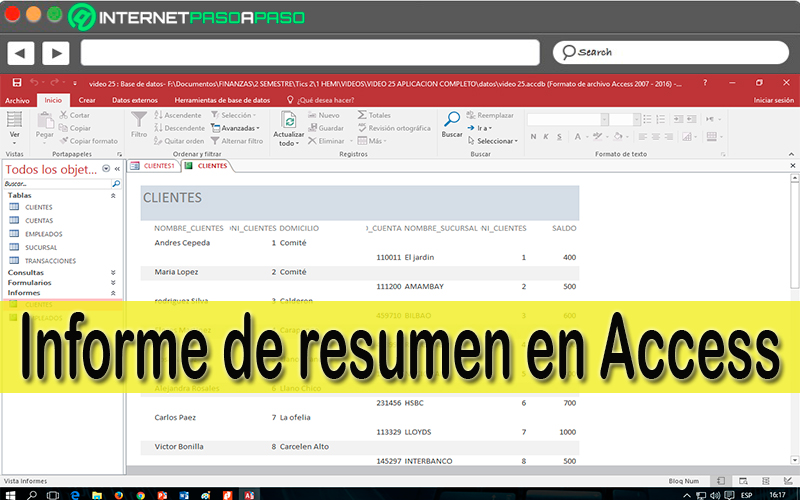Click the Buscar magnifier in ribbon
The image size is (800, 500).
pos(452,126)
